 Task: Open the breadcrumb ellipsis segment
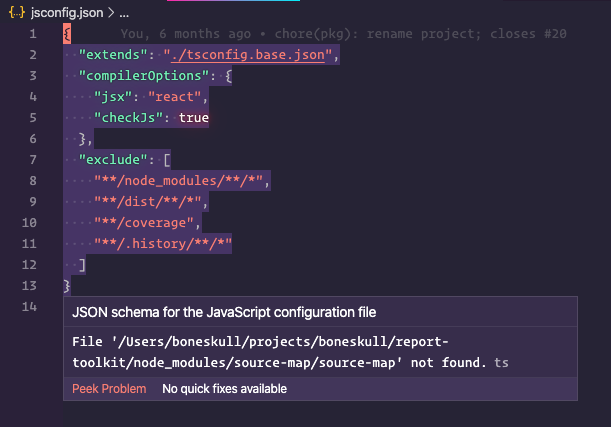[x=124, y=13]
